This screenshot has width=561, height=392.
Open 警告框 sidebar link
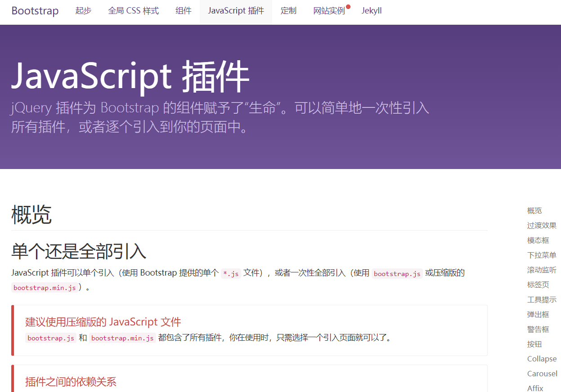click(x=538, y=329)
